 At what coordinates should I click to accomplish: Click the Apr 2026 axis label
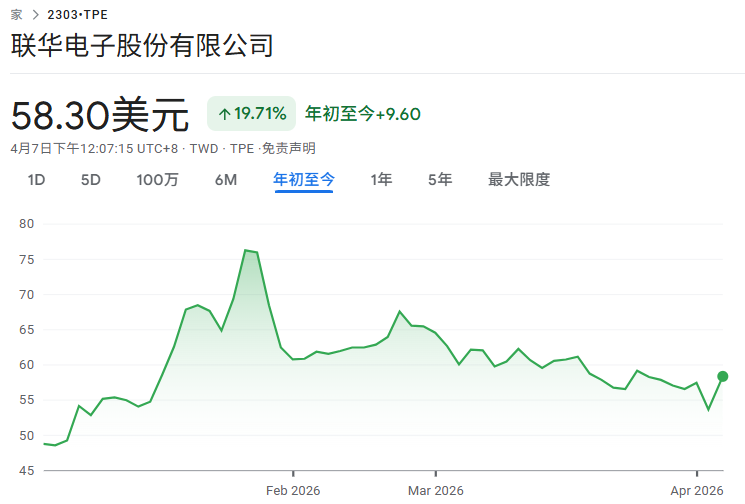(697, 491)
